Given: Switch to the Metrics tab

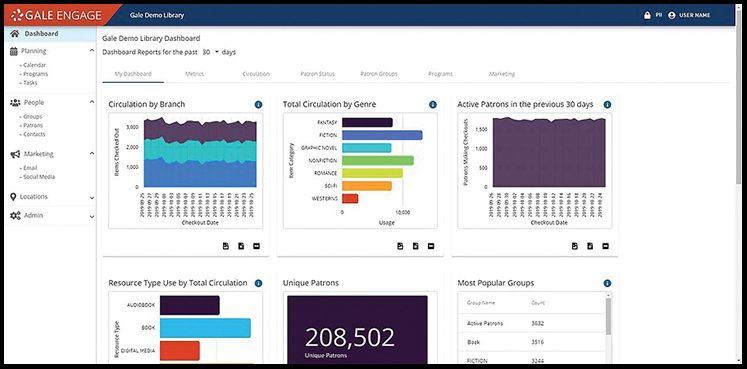Looking at the screenshot, I should [x=194, y=74].
